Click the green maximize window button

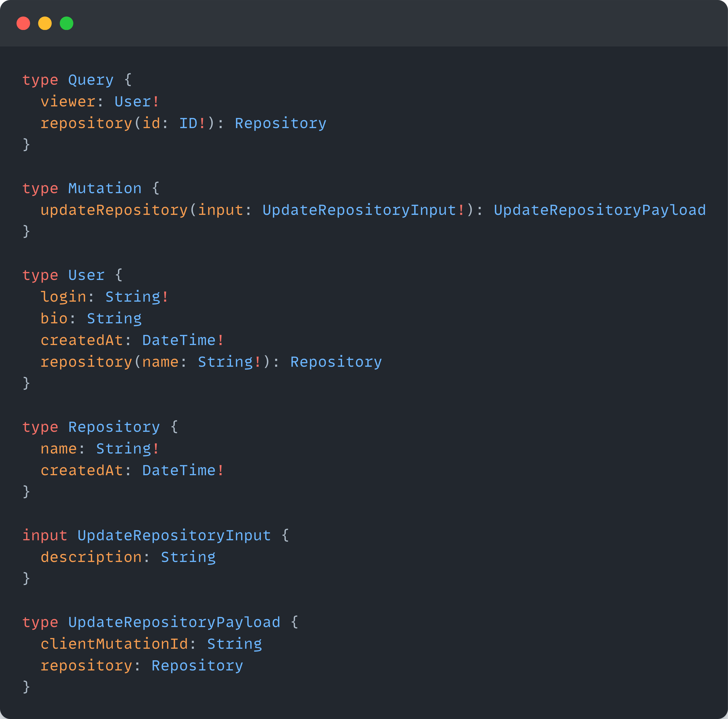[x=67, y=24]
